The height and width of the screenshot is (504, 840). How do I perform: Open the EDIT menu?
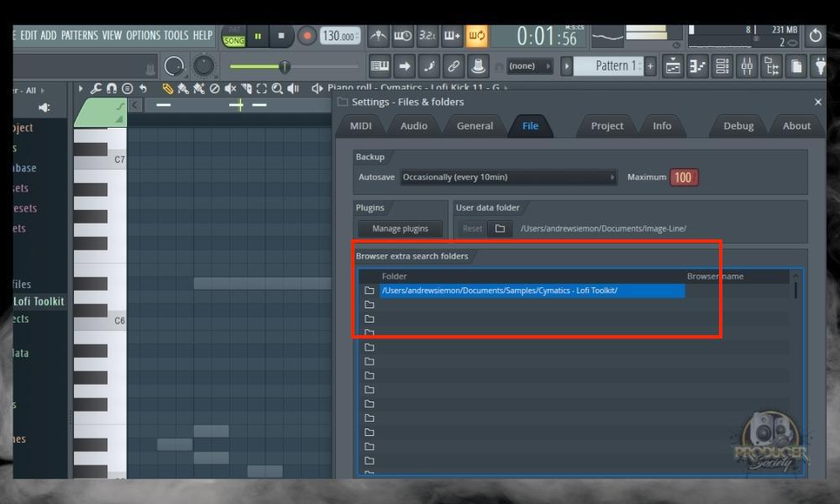point(29,36)
